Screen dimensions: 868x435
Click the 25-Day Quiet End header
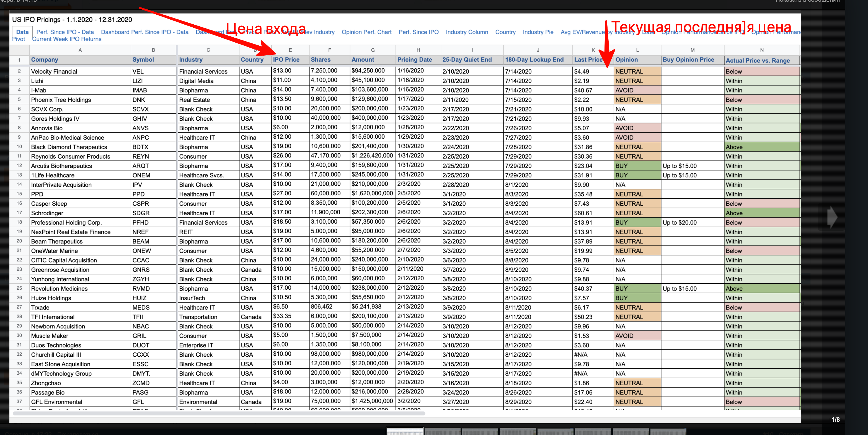click(472, 60)
